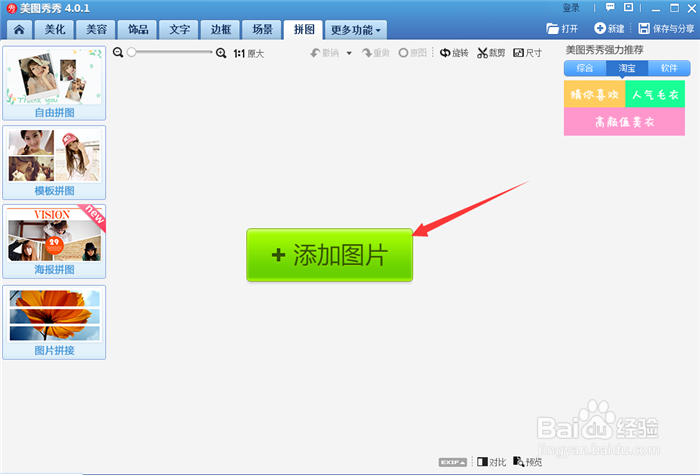This screenshot has width=700, height=475.
Task: Open the skin/menu icon in title bar
Action: coord(629,7)
